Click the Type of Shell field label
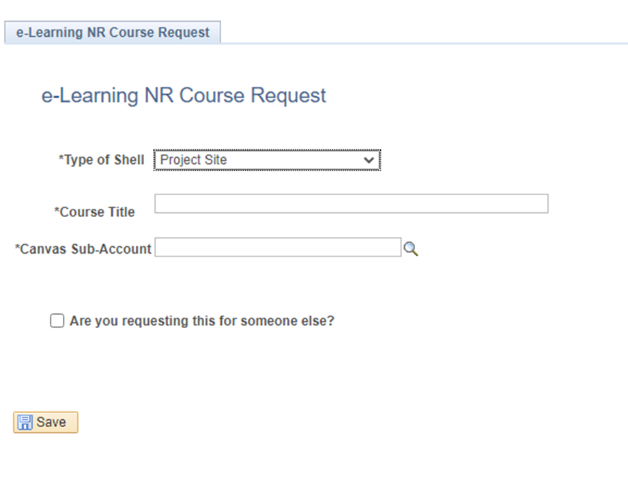 [x=104, y=160]
